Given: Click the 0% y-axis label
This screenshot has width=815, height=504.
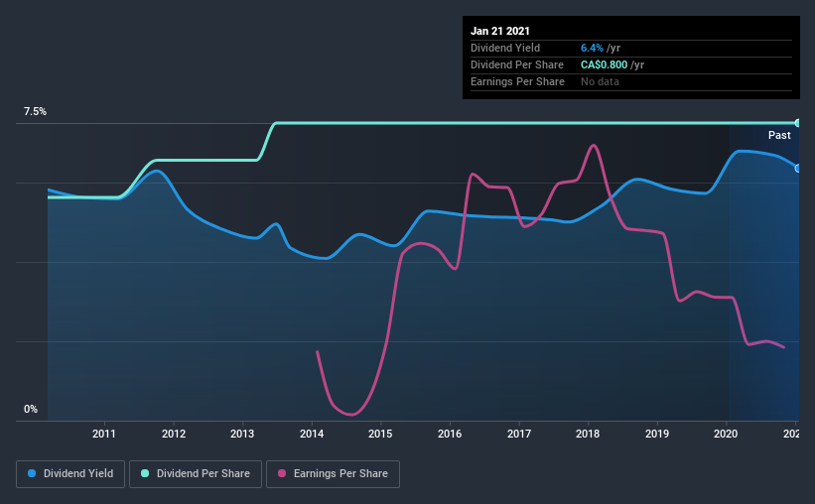Looking at the screenshot, I should click(x=31, y=410).
